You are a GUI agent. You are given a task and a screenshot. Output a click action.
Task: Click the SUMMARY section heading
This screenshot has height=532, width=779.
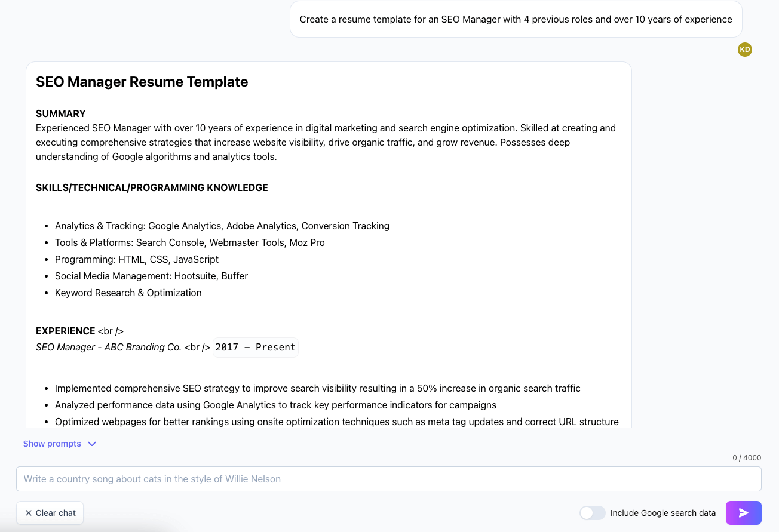point(61,113)
